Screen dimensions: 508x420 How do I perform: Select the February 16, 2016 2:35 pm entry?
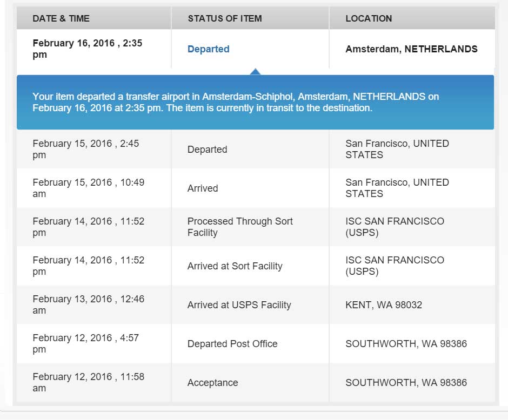pyautogui.click(x=87, y=49)
